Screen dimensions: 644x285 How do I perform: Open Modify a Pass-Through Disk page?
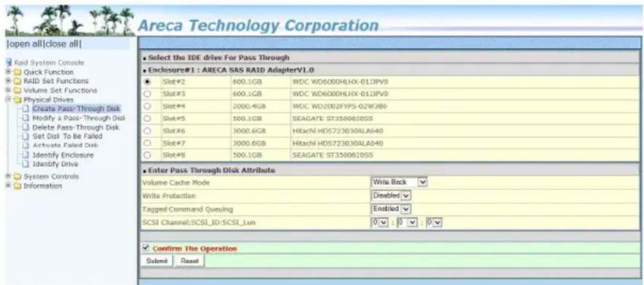[78, 118]
